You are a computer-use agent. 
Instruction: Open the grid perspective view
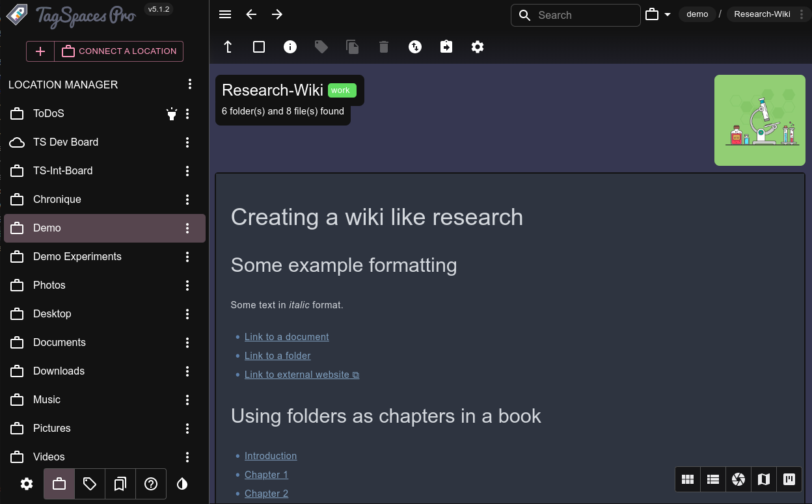click(687, 479)
